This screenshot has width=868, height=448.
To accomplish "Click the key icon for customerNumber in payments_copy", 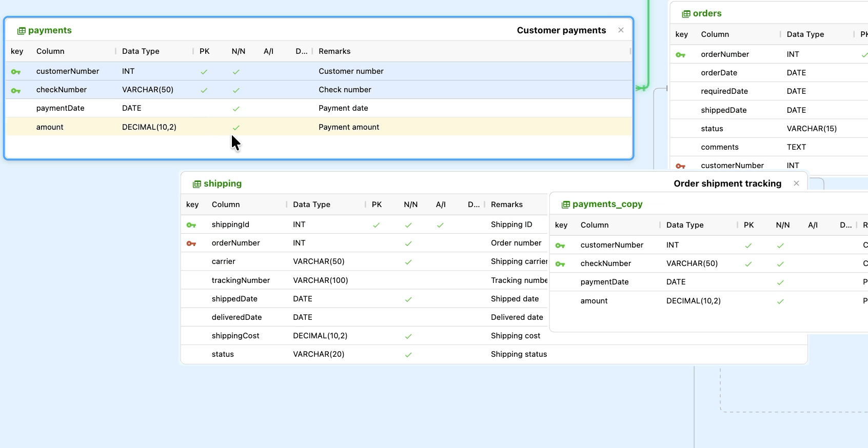I will tap(560, 246).
